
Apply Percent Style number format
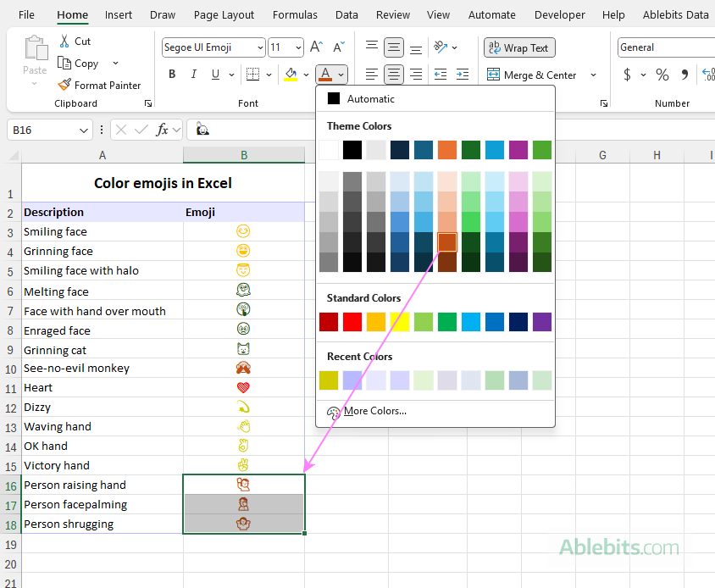point(661,75)
